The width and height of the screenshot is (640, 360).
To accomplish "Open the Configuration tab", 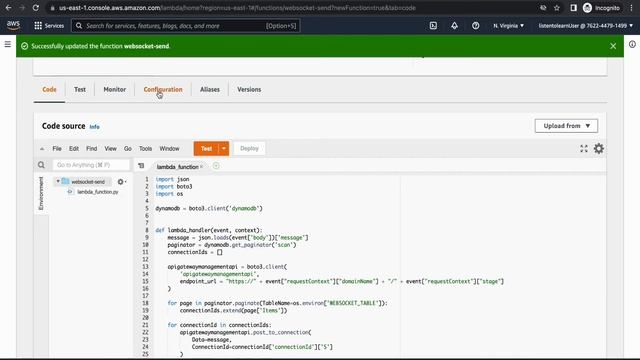I will 163,89.
